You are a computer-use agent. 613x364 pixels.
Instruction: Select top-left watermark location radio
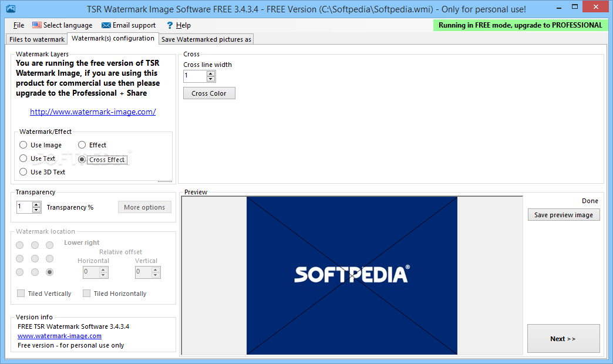(x=19, y=245)
